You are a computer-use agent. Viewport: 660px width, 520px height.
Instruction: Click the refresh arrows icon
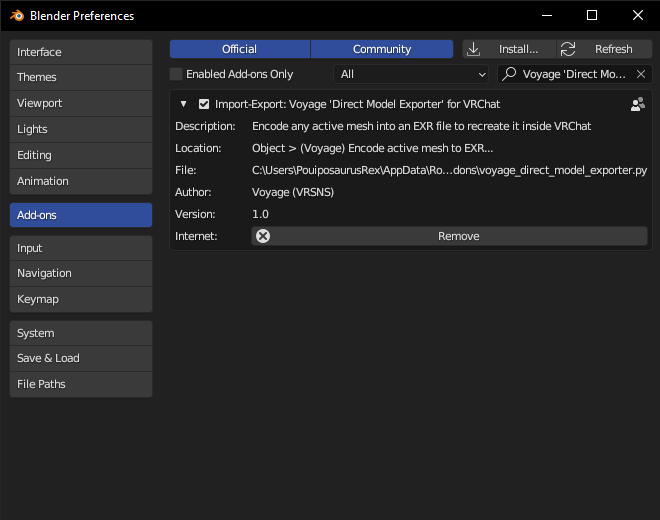click(568, 49)
